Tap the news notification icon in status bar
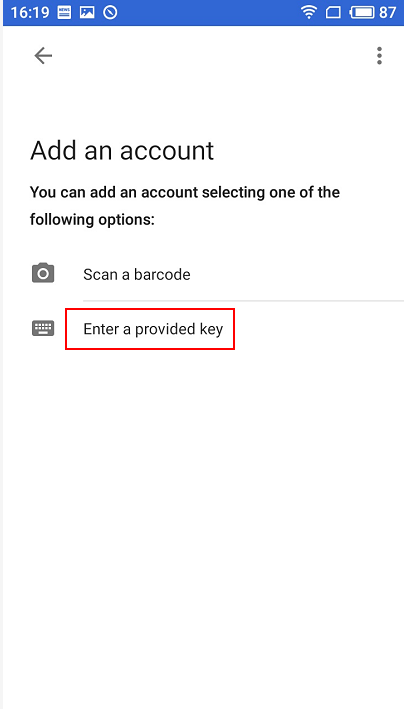This screenshot has height=709, width=404. [x=65, y=12]
